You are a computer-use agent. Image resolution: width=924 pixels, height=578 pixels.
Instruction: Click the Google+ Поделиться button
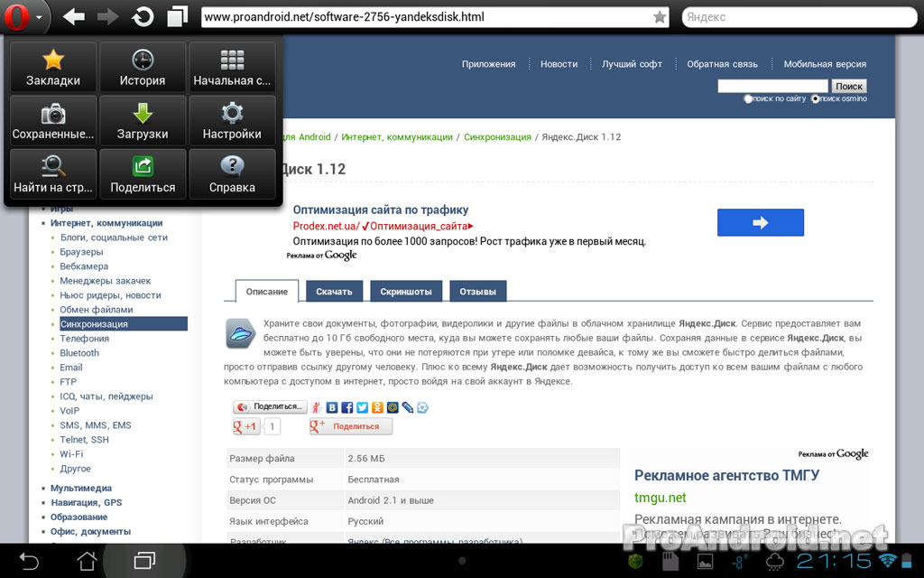[x=351, y=426]
